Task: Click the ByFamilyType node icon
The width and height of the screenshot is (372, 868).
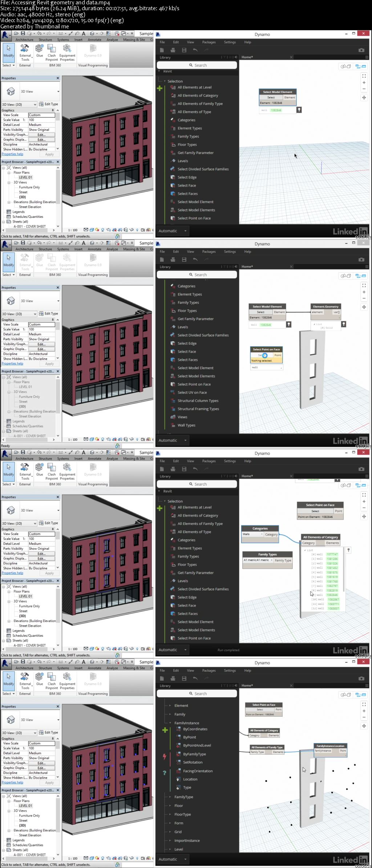Action: point(178,754)
